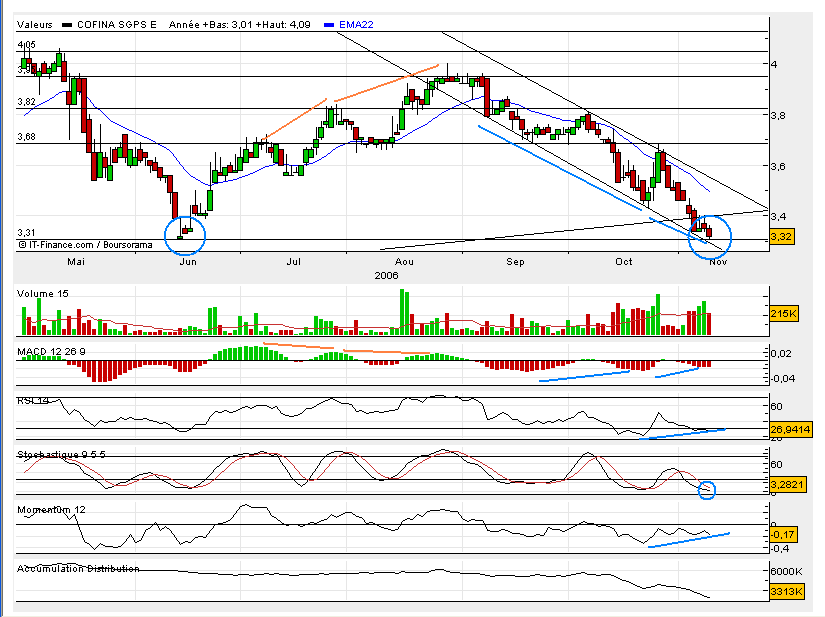This screenshot has width=825, height=617.
Task: Click the blue EMA22 legend swatch
Action: coord(329,25)
